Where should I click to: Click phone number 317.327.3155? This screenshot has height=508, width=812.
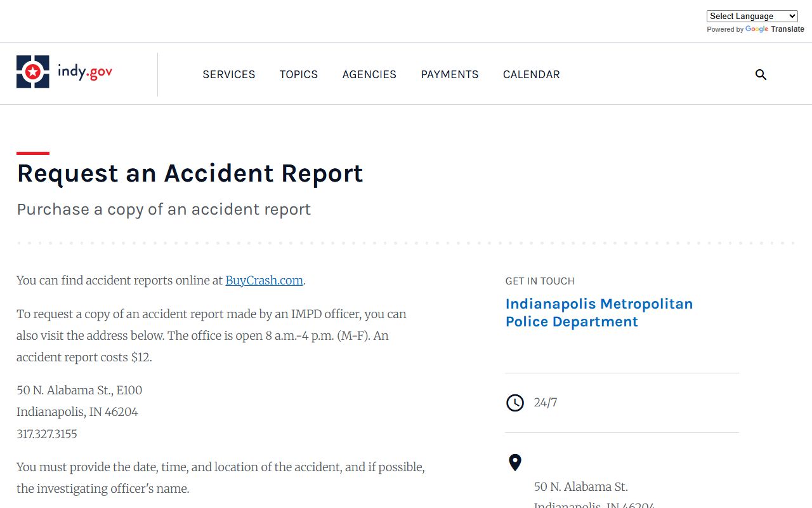47,434
